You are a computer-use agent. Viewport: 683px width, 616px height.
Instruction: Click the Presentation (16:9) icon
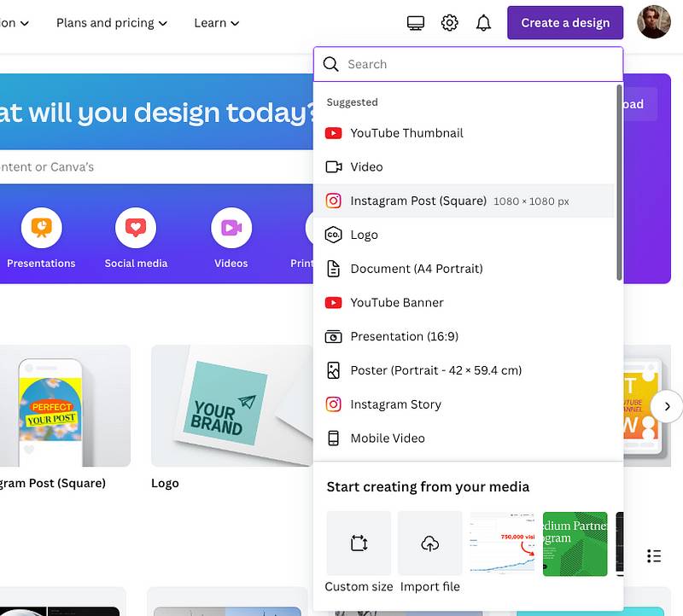click(x=333, y=336)
